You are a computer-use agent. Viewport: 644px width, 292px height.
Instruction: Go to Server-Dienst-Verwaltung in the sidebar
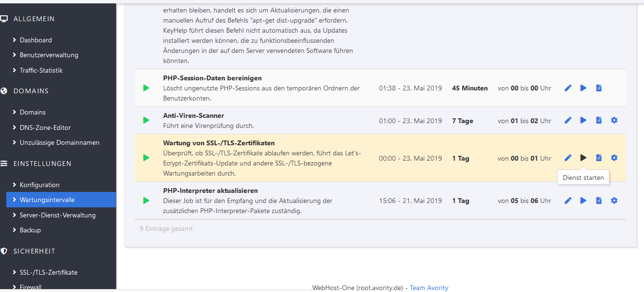pos(57,215)
